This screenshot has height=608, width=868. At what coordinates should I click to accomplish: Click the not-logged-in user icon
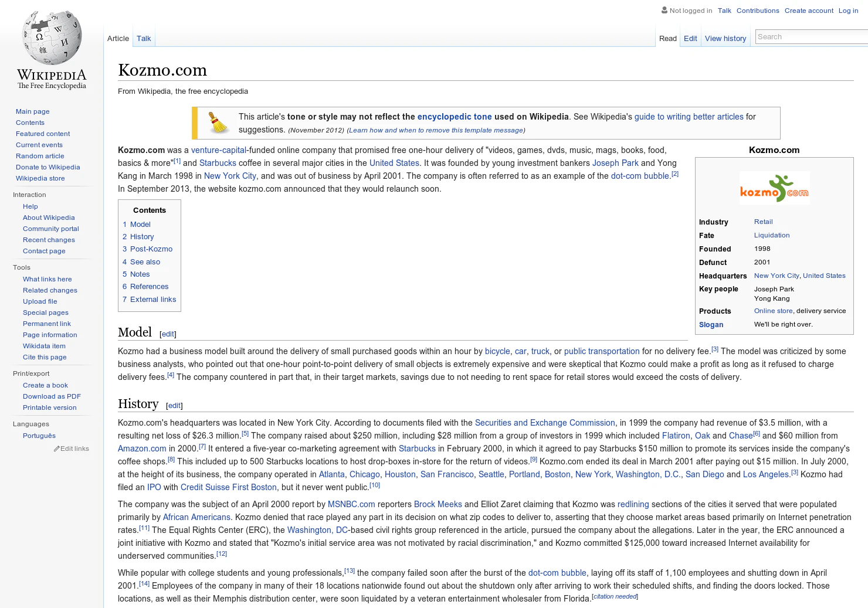pyautogui.click(x=664, y=10)
